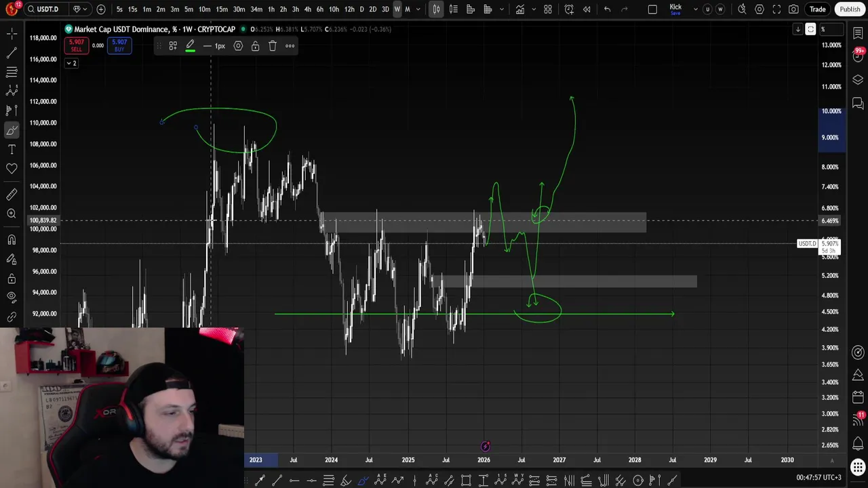Start bar replay with rewind icon

(587, 9)
